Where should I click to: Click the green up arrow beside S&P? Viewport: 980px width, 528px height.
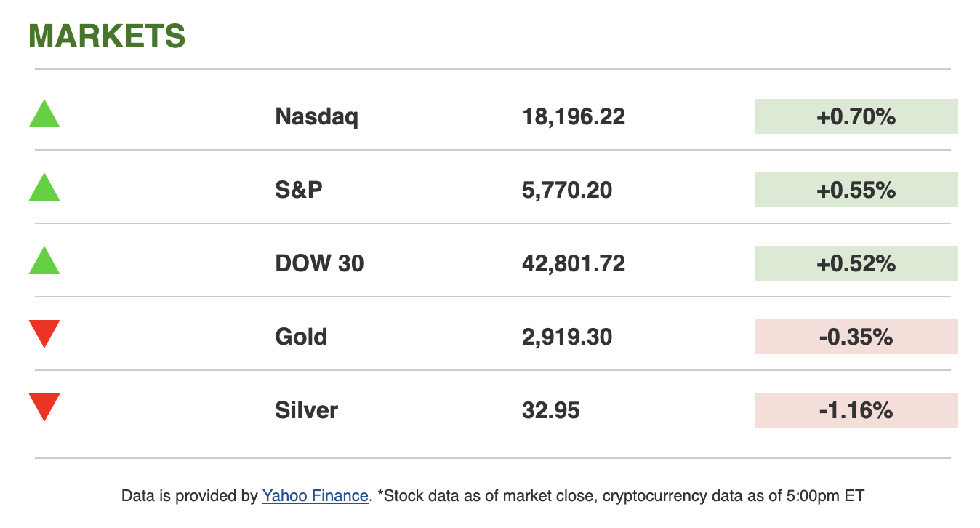point(44,189)
